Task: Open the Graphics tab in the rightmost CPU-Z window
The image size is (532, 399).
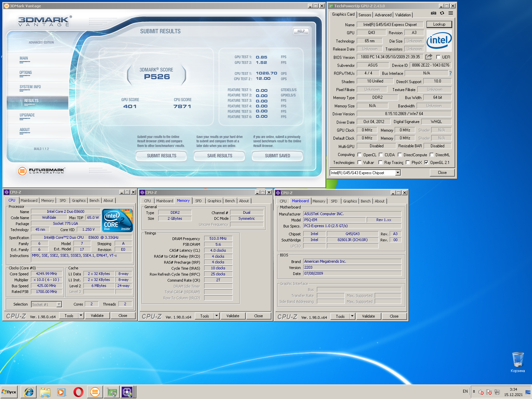Action: click(350, 201)
